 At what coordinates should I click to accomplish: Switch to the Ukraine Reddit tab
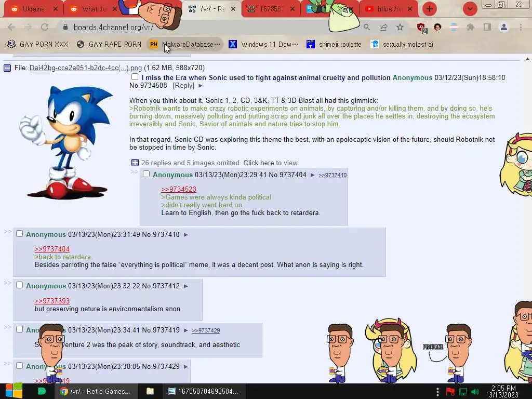(33, 9)
